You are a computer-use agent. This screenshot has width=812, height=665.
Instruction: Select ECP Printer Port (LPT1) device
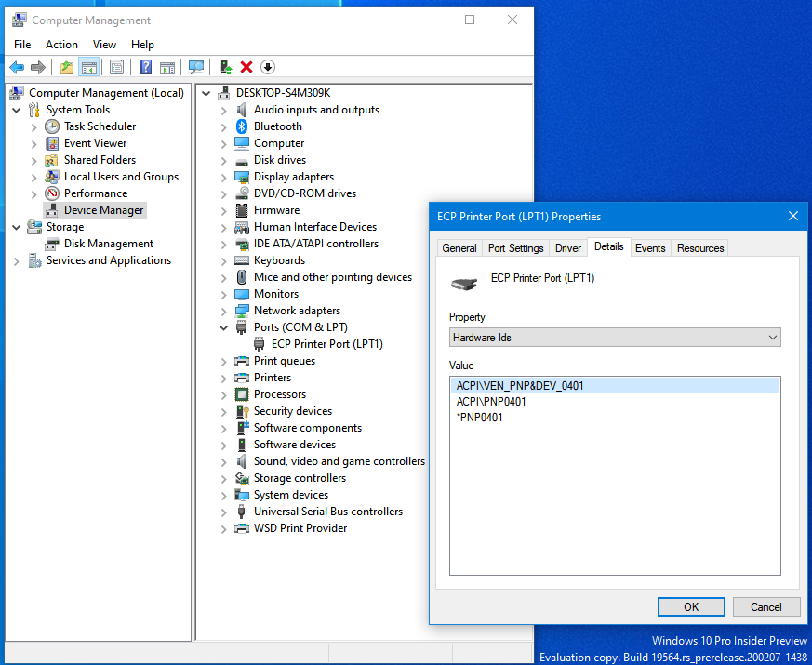(326, 344)
